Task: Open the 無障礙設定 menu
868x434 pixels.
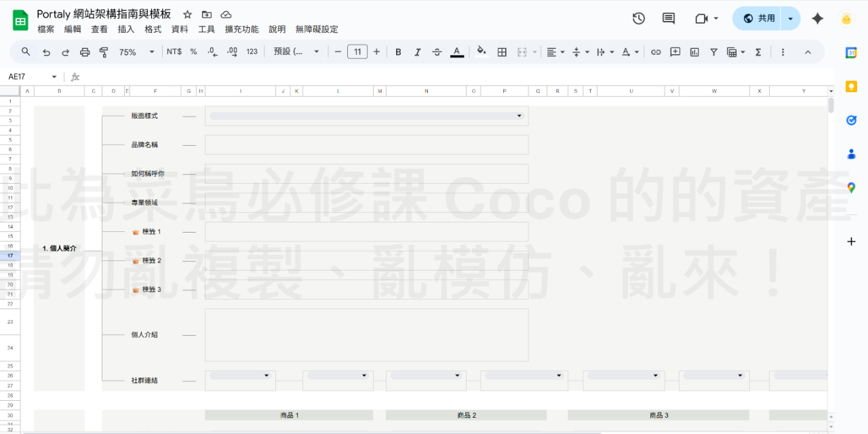Action: click(317, 29)
